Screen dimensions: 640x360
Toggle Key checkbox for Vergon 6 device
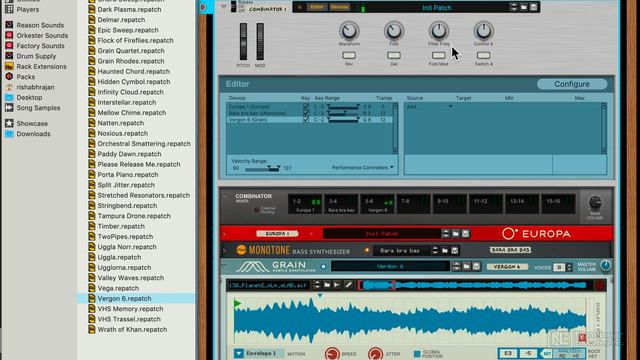point(306,120)
